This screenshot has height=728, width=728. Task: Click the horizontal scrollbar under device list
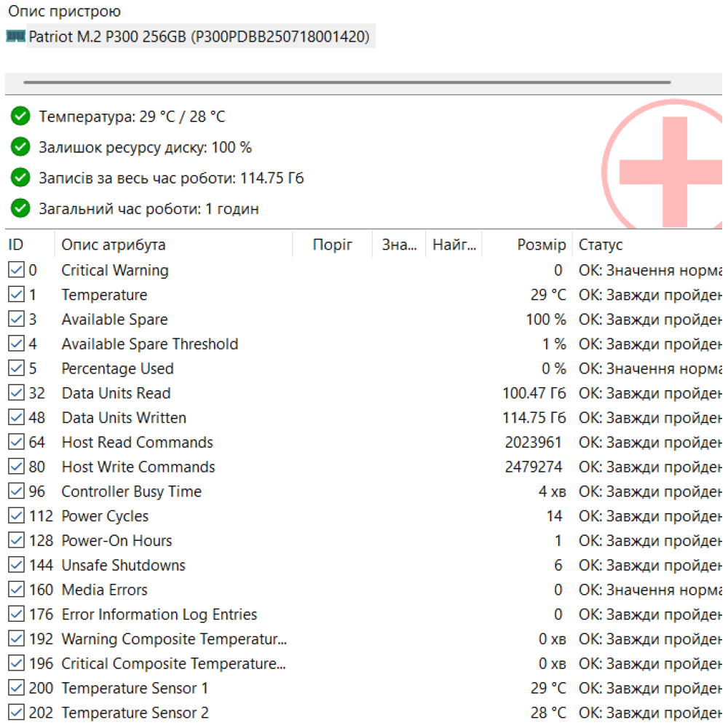(347, 82)
